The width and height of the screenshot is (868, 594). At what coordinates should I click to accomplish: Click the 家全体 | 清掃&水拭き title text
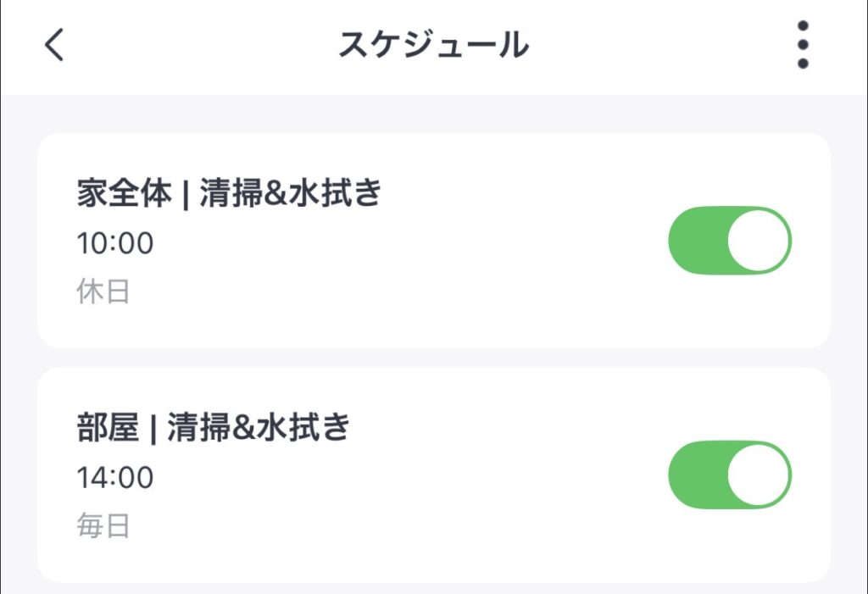pos(230,196)
